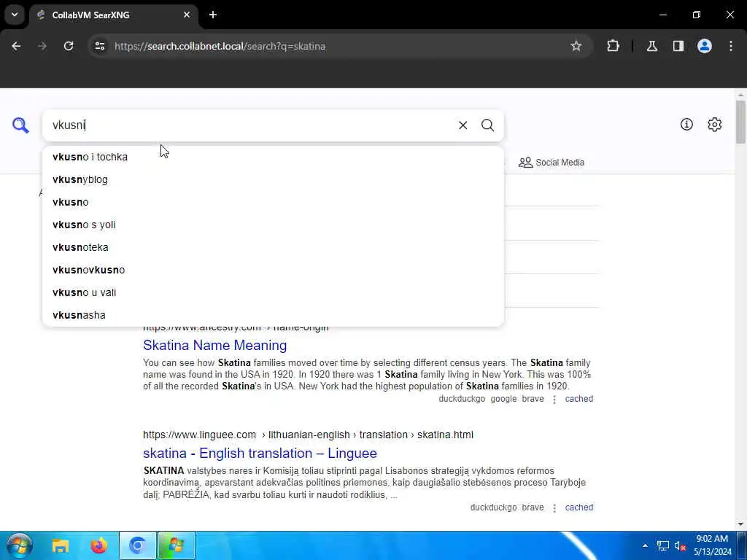Select suggestion 'vkusnovkusno'

click(x=273, y=270)
